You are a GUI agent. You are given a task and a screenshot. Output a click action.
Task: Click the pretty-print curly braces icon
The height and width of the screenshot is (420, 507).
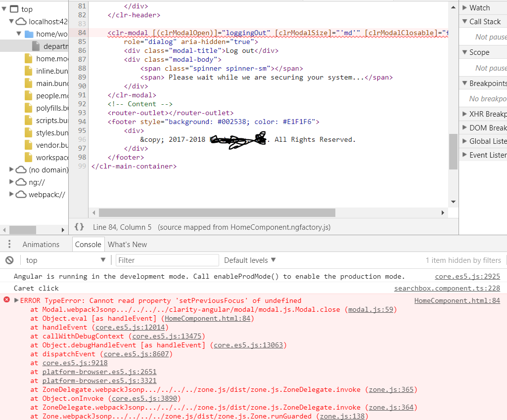[x=79, y=227]
